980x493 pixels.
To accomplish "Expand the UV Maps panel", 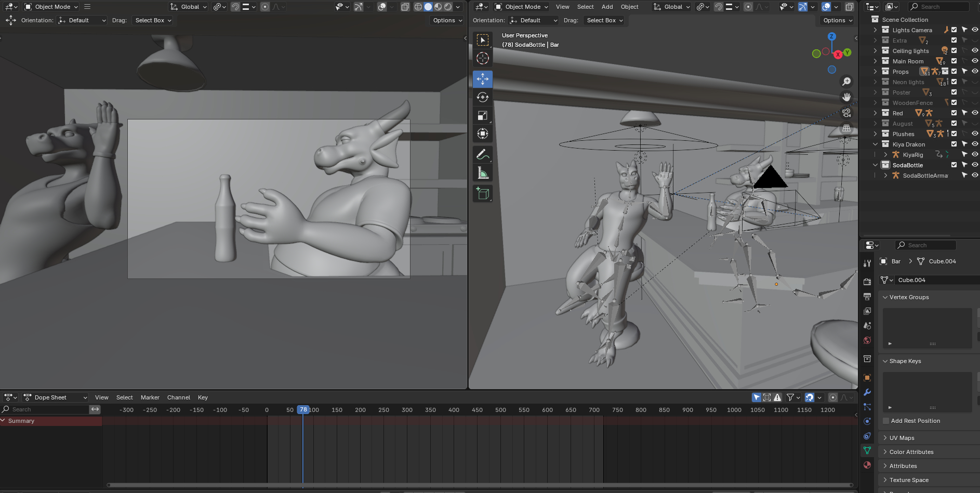I will (902, 438).
